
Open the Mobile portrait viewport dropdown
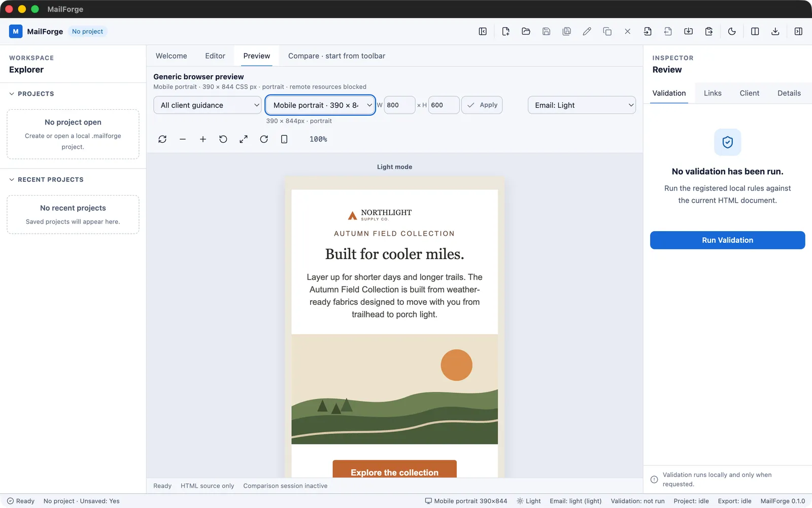320,105
